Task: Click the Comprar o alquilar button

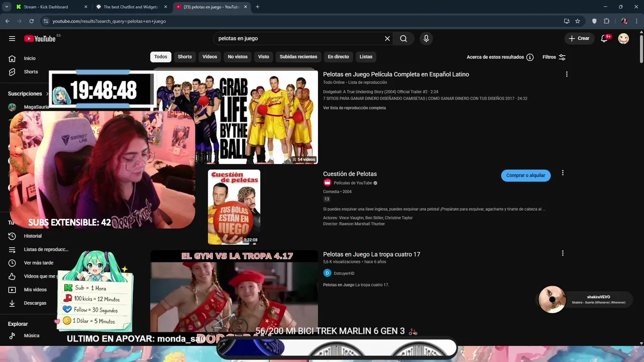Action: 526,175
